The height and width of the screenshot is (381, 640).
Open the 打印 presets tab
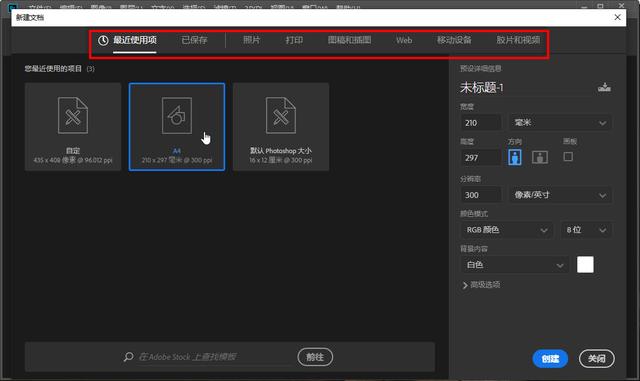(x=294, y=40)
